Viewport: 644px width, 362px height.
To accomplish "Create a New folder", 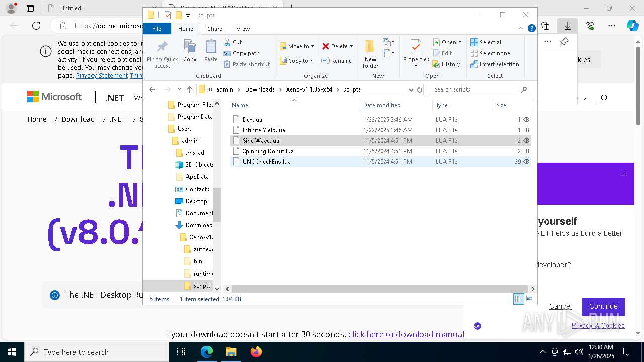I will coord(370,54).
